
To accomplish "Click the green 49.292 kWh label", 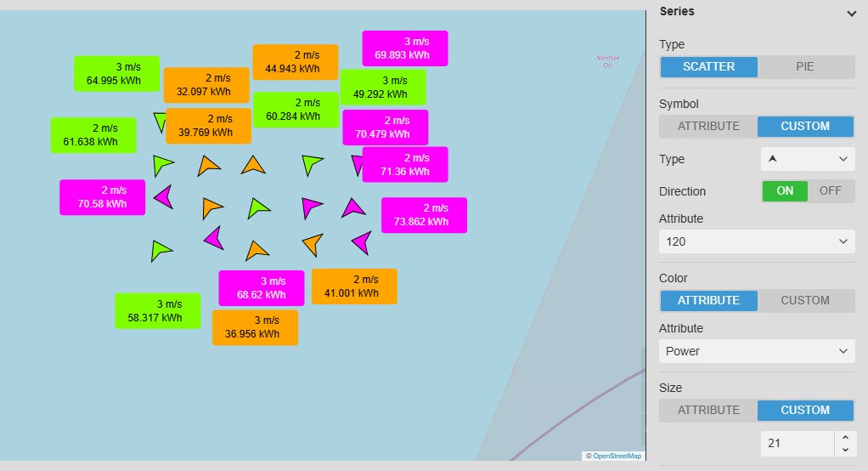I will tap(383, 87).
